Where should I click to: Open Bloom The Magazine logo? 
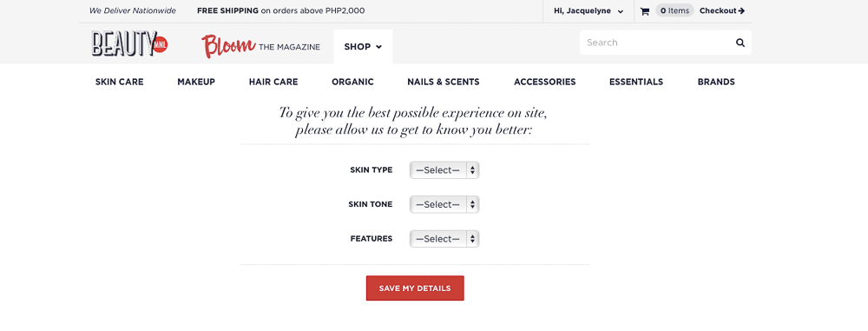click(260, 47)
